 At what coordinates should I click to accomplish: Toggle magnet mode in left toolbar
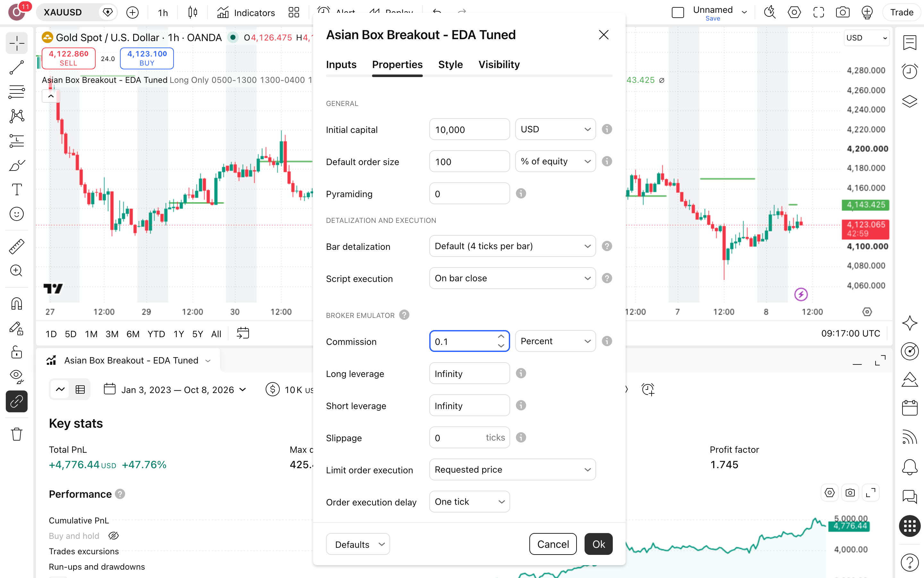click(x=16, y=304)
